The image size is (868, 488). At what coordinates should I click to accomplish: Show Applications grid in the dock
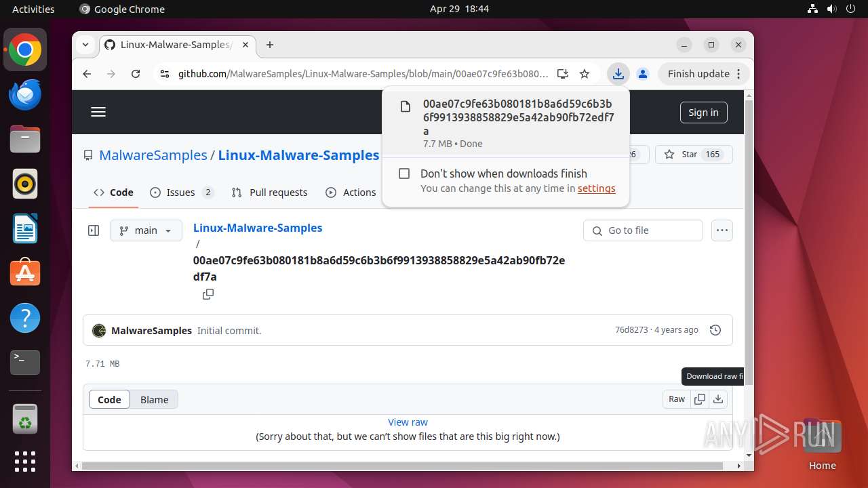coord(25,462)
